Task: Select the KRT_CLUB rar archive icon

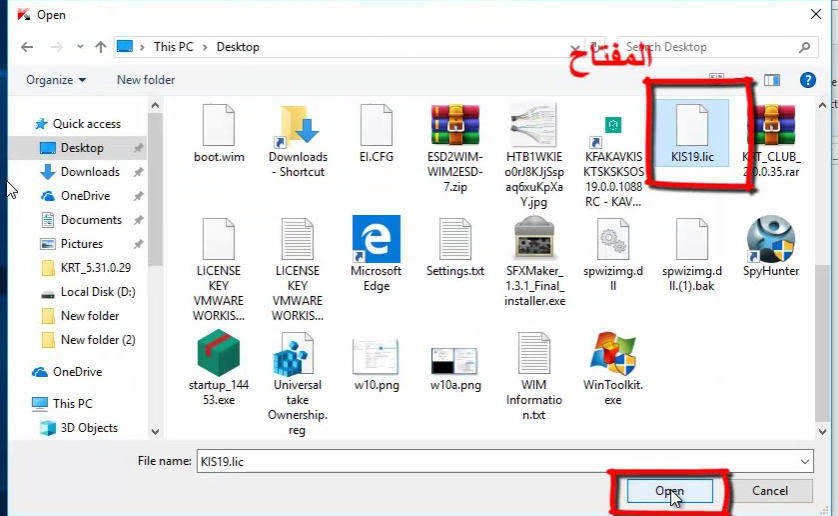Action: (x=771, y=126)
